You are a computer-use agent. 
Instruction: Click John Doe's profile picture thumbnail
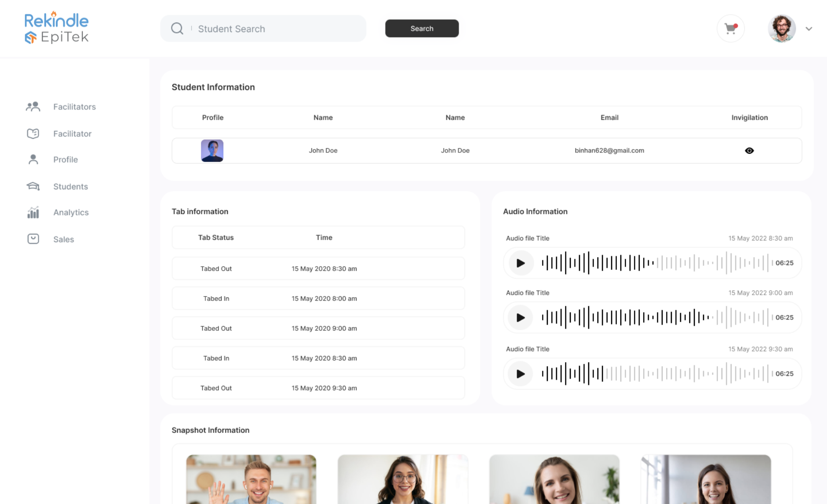pos(212,151)
